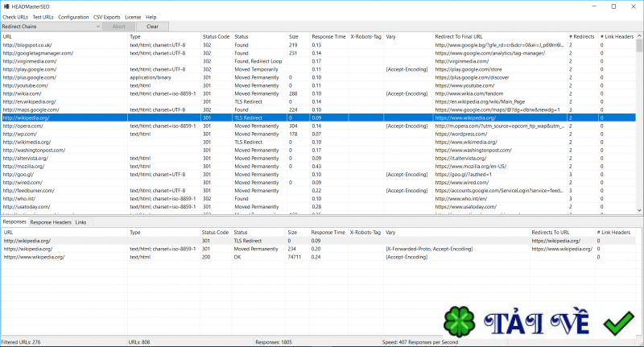The height and width of the screenshot is (347, 644).
Task: Select the http://blogspot.co.uk/ row
Action: coord(318,45)
